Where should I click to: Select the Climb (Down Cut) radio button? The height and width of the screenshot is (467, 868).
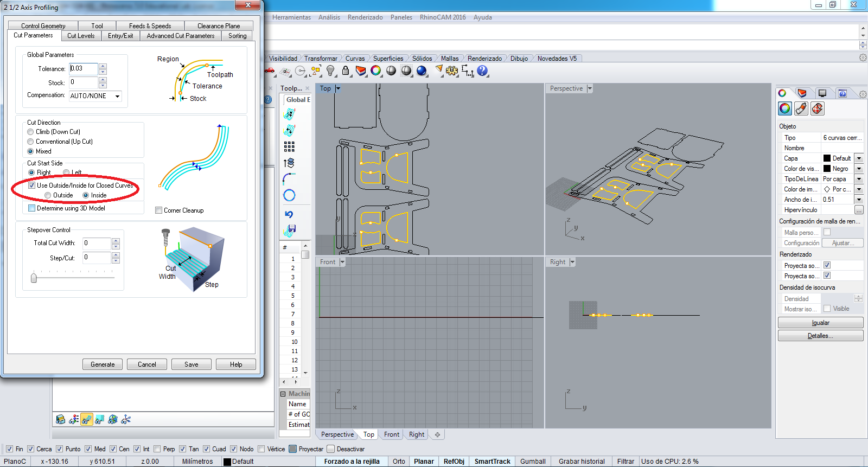coord(31,132)
